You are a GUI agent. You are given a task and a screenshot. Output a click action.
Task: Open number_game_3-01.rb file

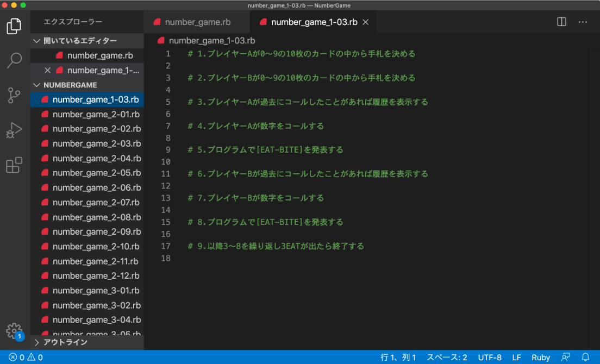pos(87,291)
